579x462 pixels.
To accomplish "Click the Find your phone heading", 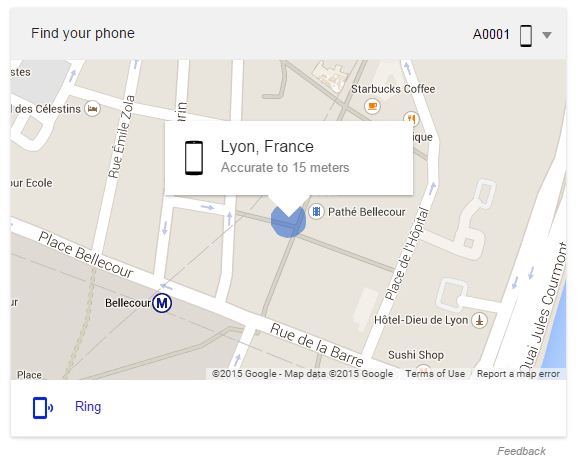I will [x=83, y=33].
